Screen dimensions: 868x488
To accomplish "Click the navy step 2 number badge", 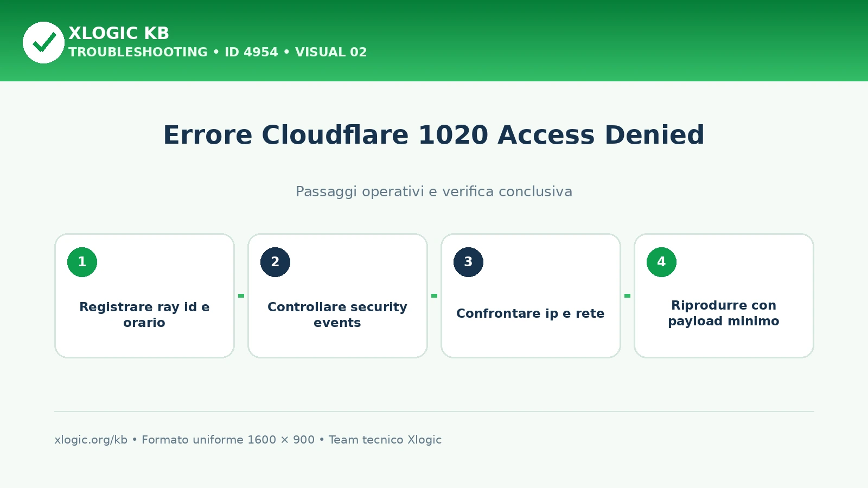I will pos(275,262).
